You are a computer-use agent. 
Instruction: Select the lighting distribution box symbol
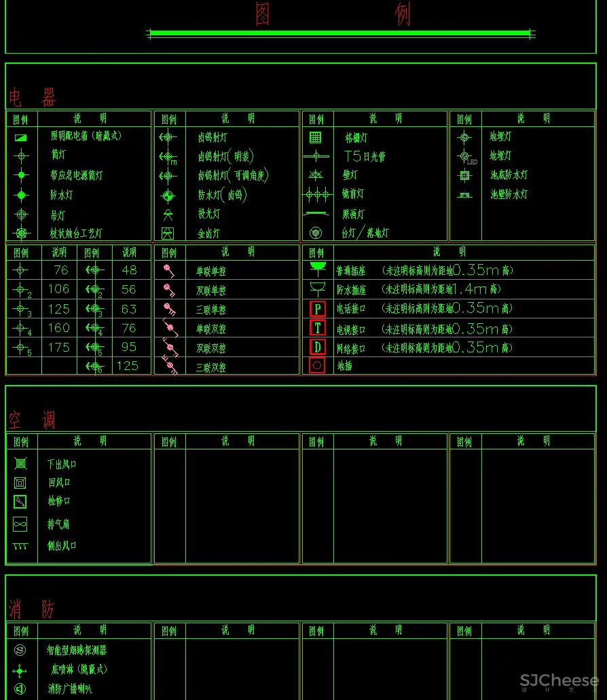[x=21, y=137]
